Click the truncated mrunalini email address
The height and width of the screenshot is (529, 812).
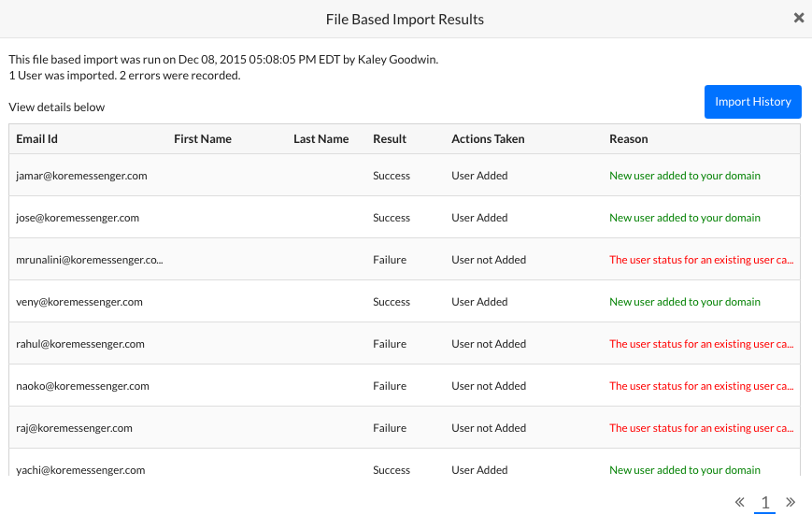pos(90,260)
